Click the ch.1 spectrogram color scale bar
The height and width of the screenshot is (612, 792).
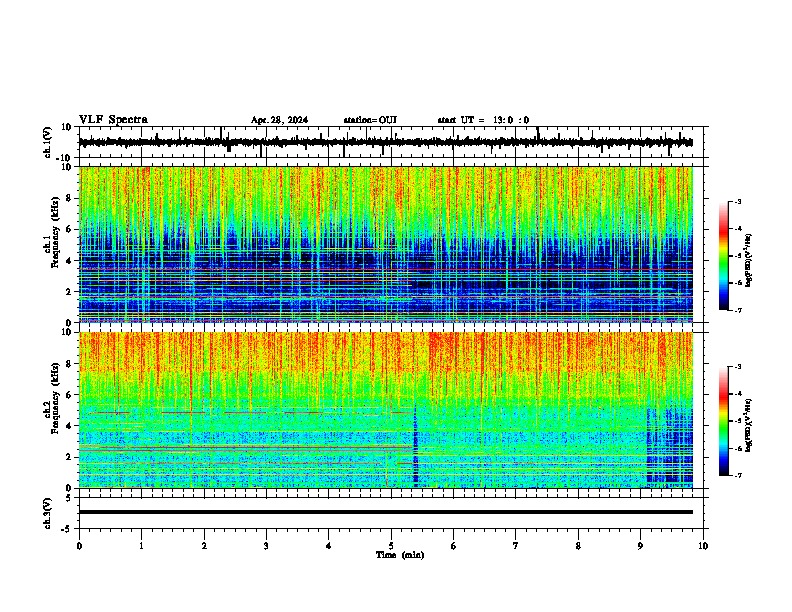click(x=724, y=256)
